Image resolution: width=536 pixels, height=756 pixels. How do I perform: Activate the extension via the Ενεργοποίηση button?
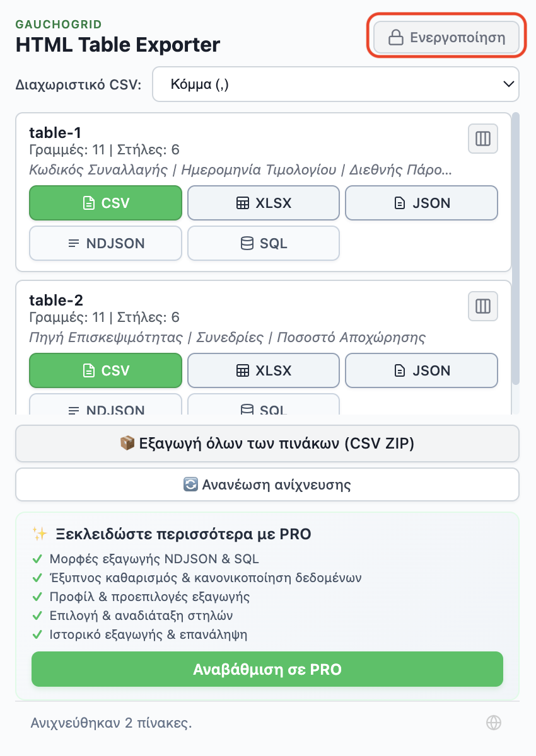[x=446, y=37]
